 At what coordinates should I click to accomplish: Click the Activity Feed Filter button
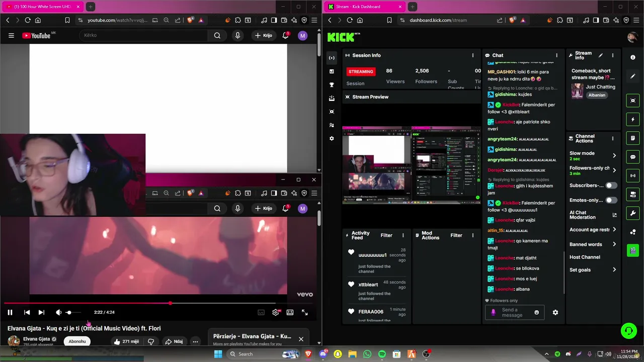[386, 235]
